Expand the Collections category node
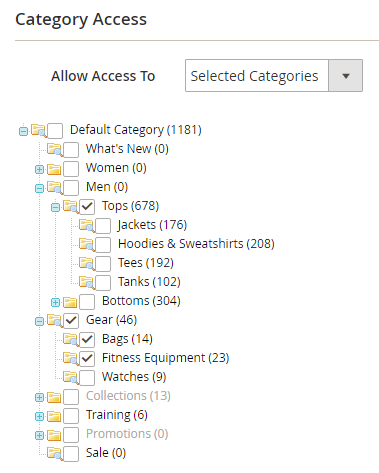This screenshot has width=379, height=473. [39, 397]
